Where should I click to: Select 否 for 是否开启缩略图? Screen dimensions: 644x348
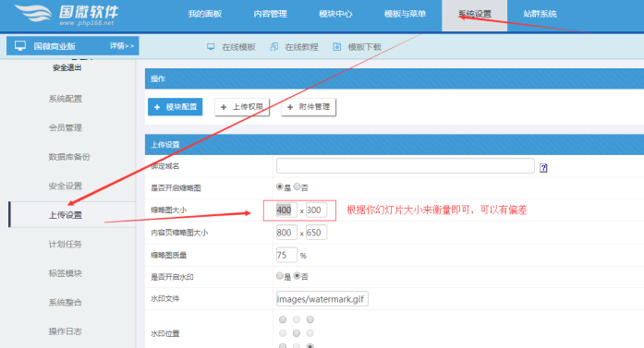pos(297,186)
